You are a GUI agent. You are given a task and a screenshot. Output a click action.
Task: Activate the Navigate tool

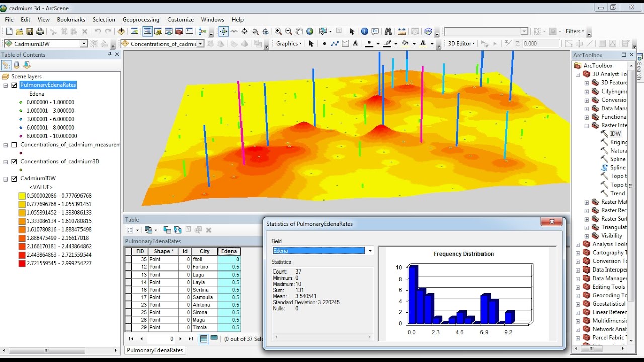tap(223, 31)
